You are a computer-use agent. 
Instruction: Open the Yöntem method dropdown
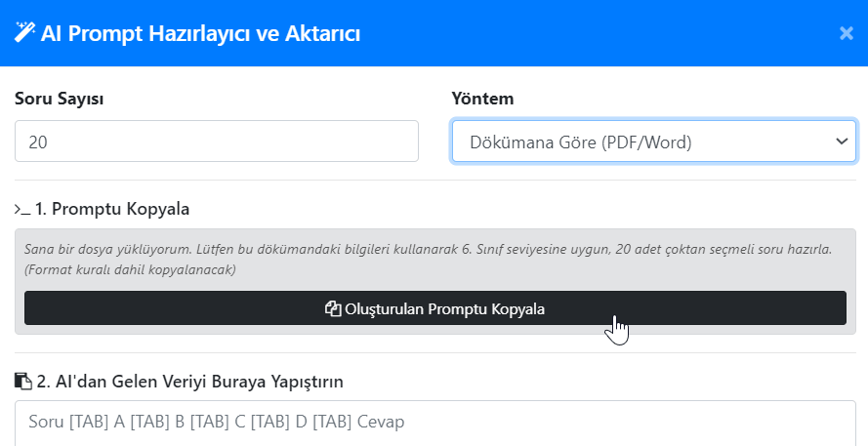point(653,142)
